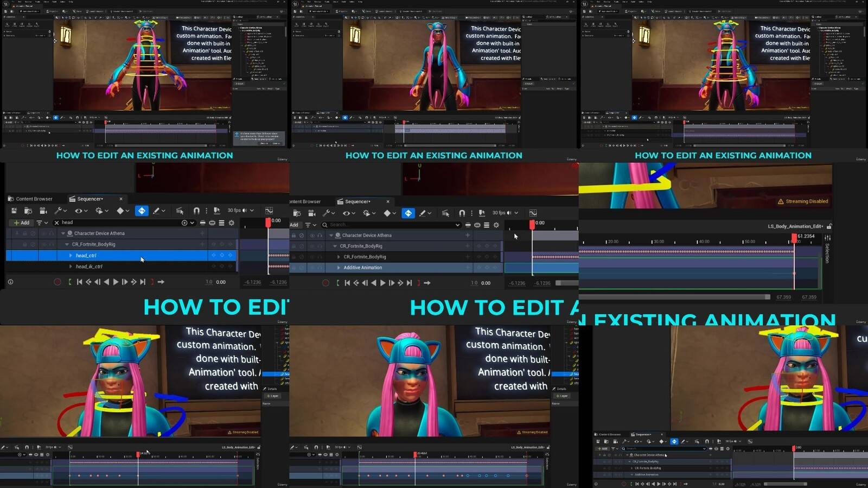This screenshot has width=868, height=488.
Task: Toggle mute on close-up Character Device Athena row
Action: 302,236
